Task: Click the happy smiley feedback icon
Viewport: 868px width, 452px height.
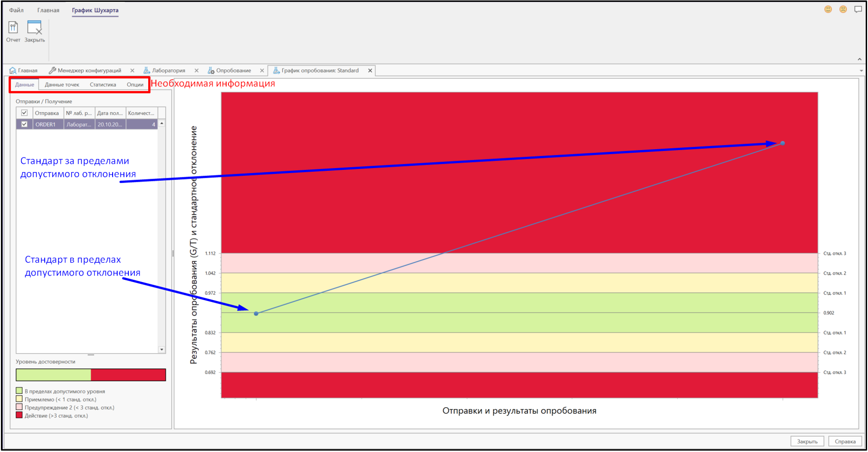Action: coord(828,9)
